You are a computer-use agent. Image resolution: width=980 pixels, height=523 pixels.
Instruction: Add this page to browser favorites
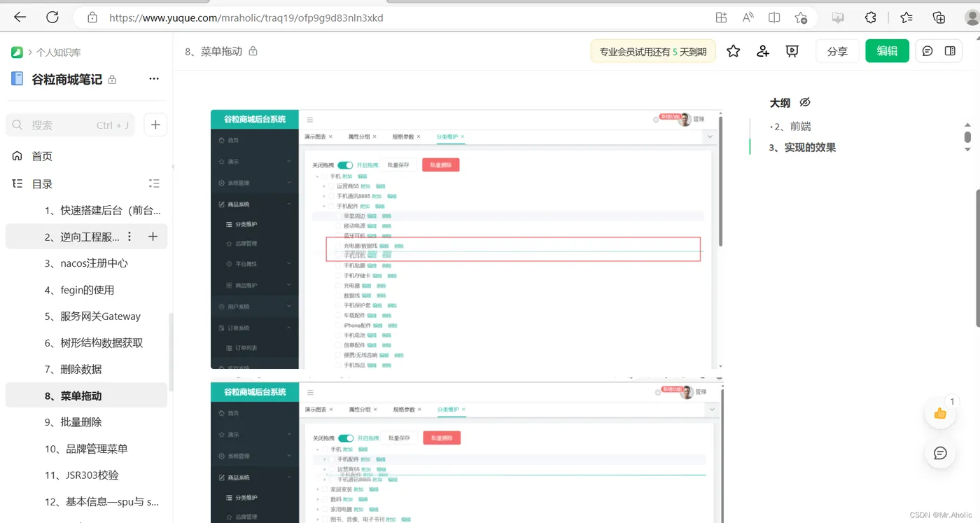tap(801, 18)
